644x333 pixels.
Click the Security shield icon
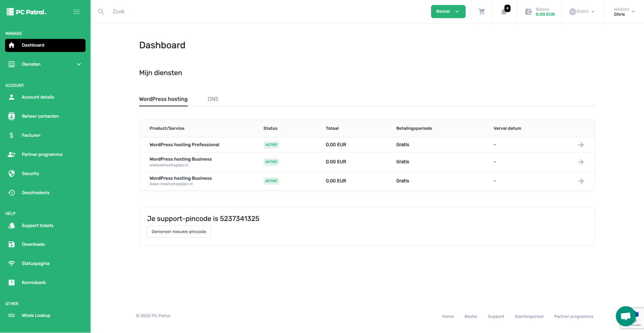pyautogui.click(x=12, y=174)
